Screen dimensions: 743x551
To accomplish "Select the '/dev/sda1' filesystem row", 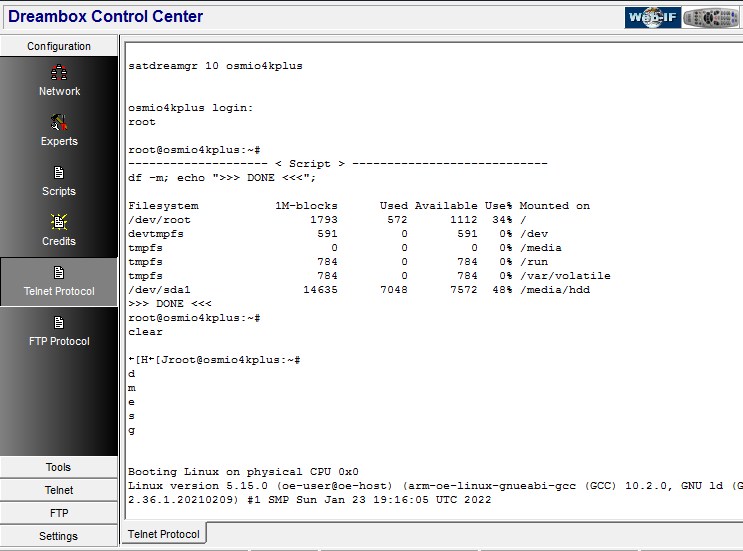I will [359, 289].
